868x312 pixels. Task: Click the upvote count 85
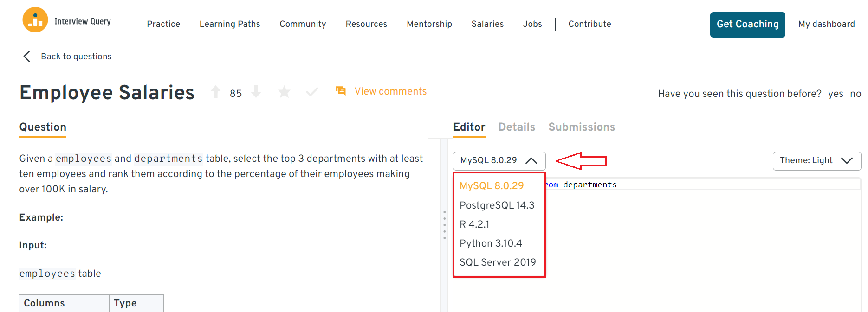tap(236, 94)
